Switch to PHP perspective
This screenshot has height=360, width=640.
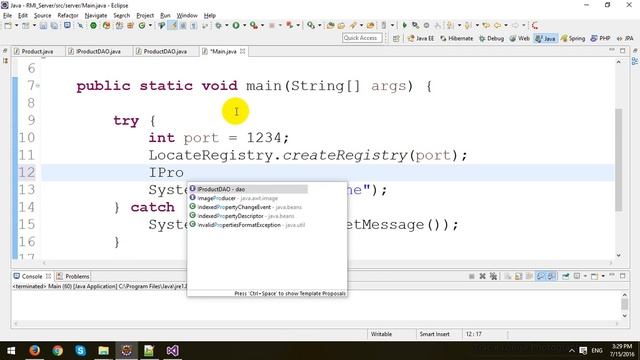(600, 38)
